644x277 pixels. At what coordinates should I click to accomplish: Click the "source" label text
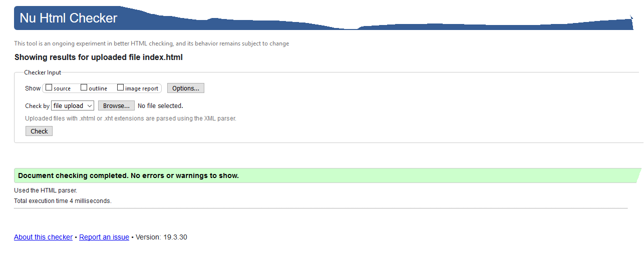click(x=62, y=88)
